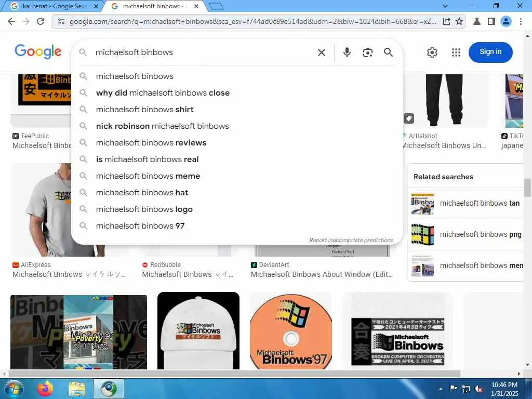The height and width of the screenshot is (399, 532).
Task: Click the address bar URL
Action: click(x=253, y=22)
